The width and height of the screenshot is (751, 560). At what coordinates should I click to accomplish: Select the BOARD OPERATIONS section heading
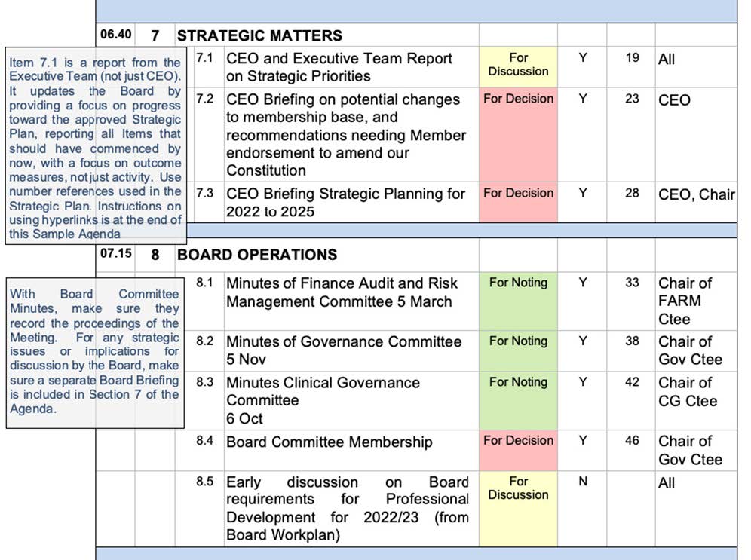tap(261, 255)
